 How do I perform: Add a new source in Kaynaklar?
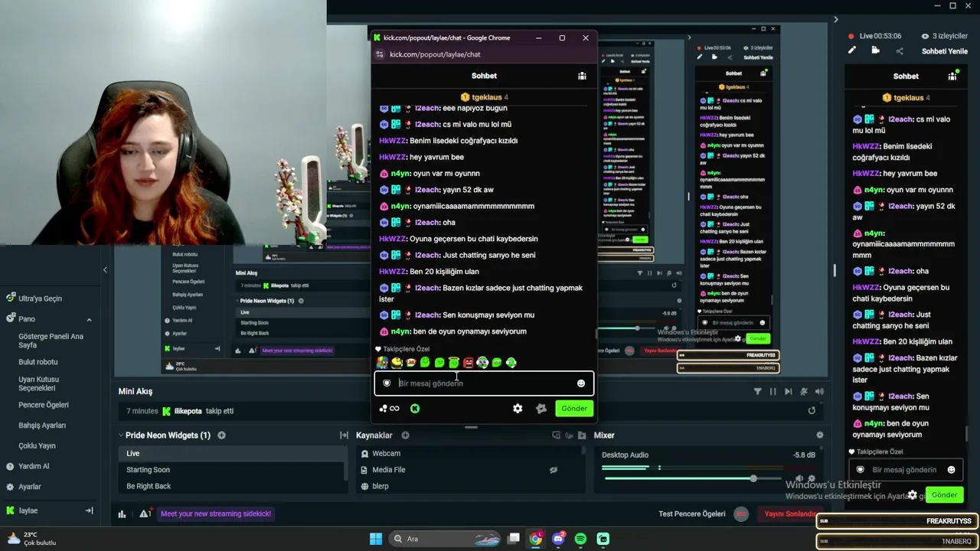tap(405, 435)
